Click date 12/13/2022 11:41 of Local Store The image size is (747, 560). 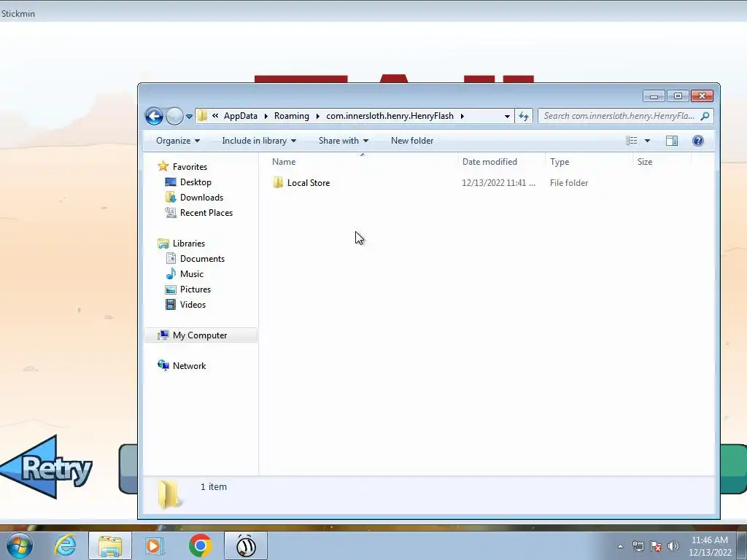[498, 183]
